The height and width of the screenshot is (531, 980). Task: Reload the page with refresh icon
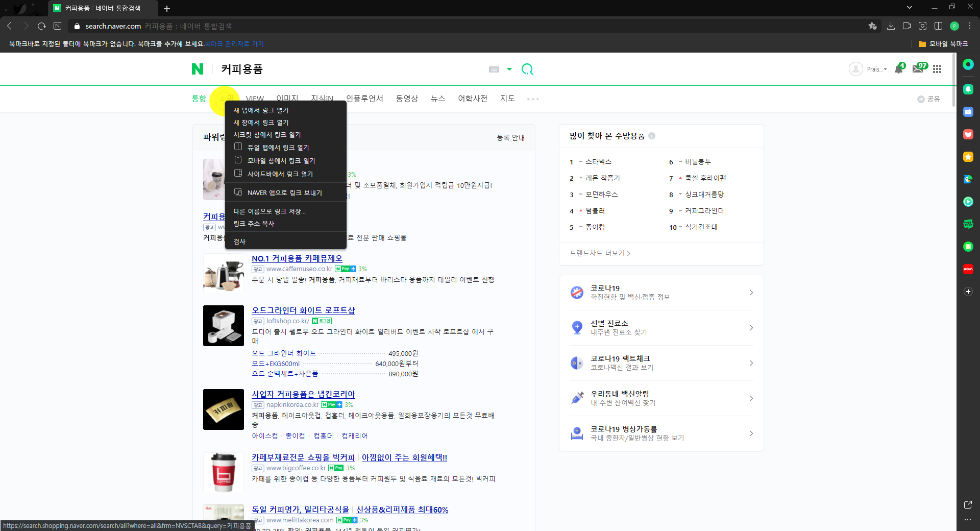click(x=42, y=26)
